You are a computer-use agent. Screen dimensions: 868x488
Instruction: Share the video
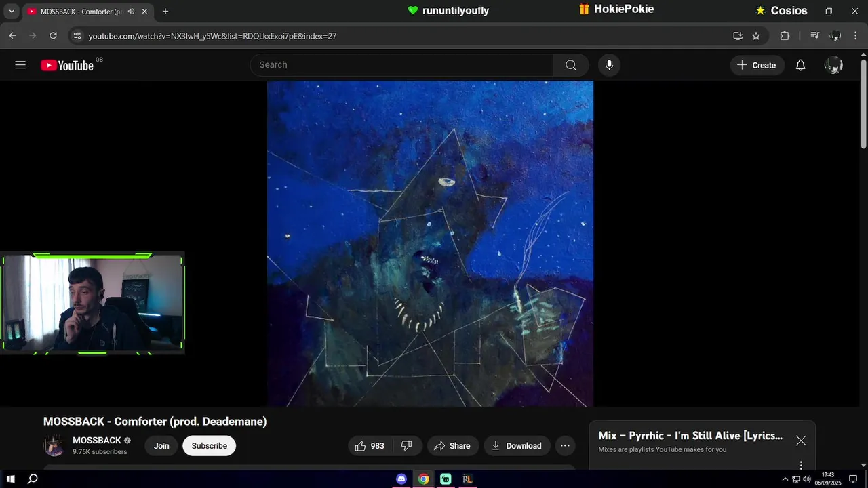click(x=452, y=446)
